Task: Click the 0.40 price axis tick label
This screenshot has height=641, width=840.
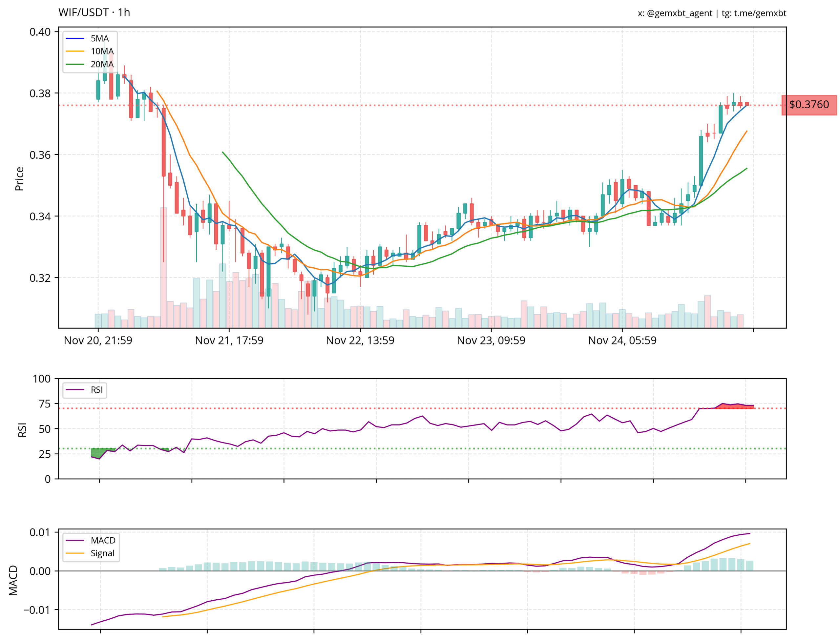Action: (40, 32)
